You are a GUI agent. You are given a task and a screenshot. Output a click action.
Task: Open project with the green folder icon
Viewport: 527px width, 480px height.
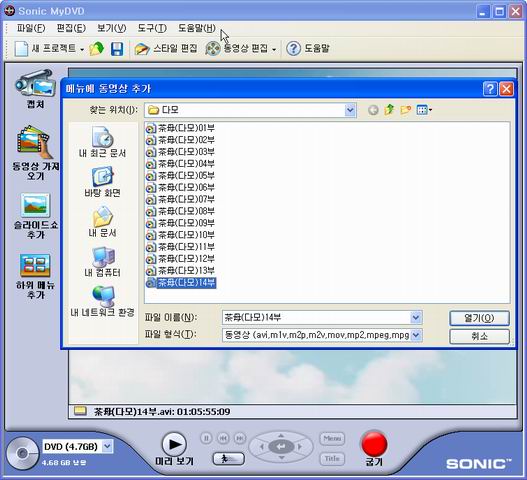tap(96, 49)
